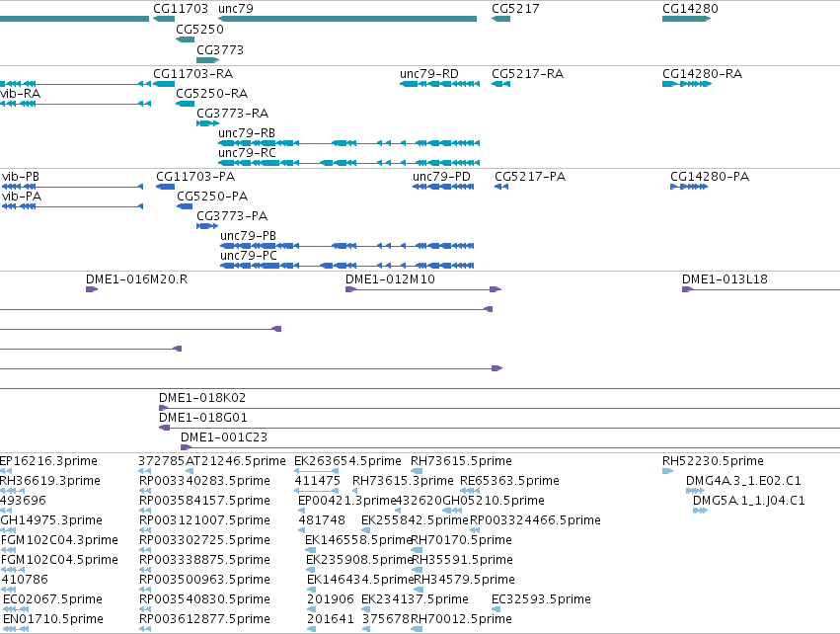Click the CG5250-RA transcript glyph

[x=185, y=104]
